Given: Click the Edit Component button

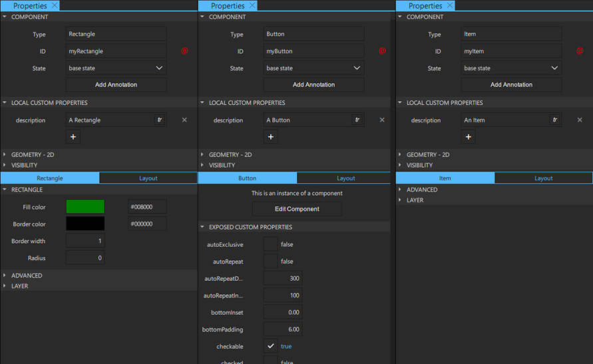Looking at the screenshot, I should (297, 209).
